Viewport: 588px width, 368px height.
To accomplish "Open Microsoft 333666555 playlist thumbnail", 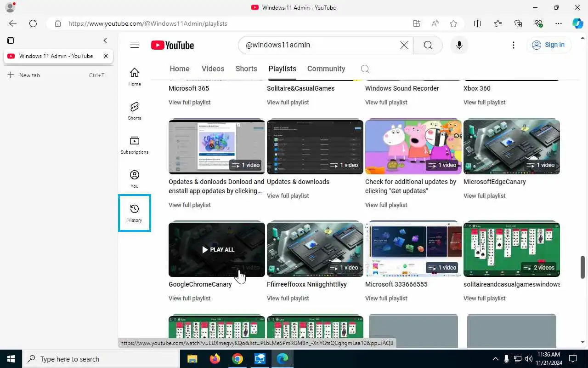I will (413, 250).
